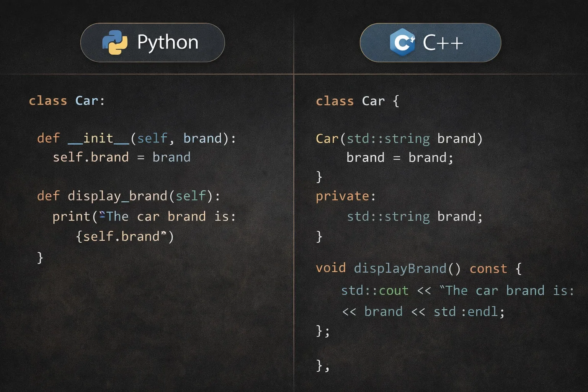Screen dimensions: 588x392
Task: Click the vertical divider between both panels
Action: click(x=294, y=230)
